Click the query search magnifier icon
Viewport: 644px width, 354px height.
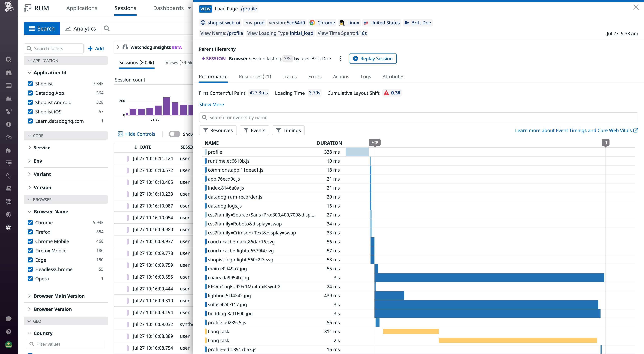107,29
